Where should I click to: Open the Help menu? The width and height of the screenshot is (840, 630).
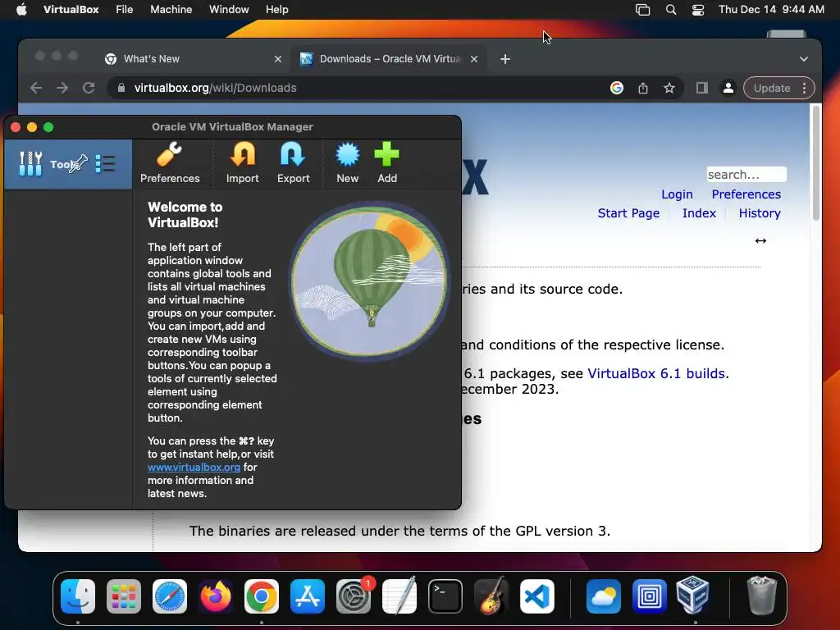pyautogui.click(x=277, y=10)
